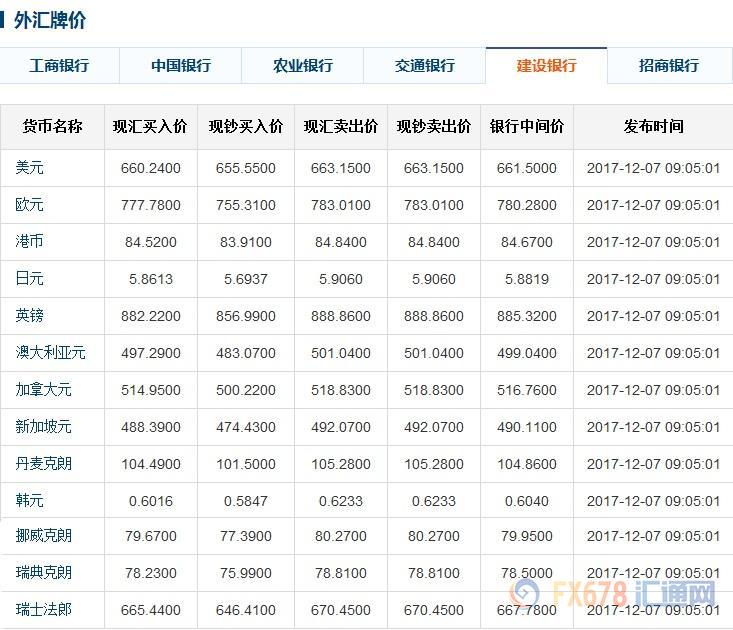Click the 发布时间 column header
Screen dimensions: 733x630
(654, 126)
